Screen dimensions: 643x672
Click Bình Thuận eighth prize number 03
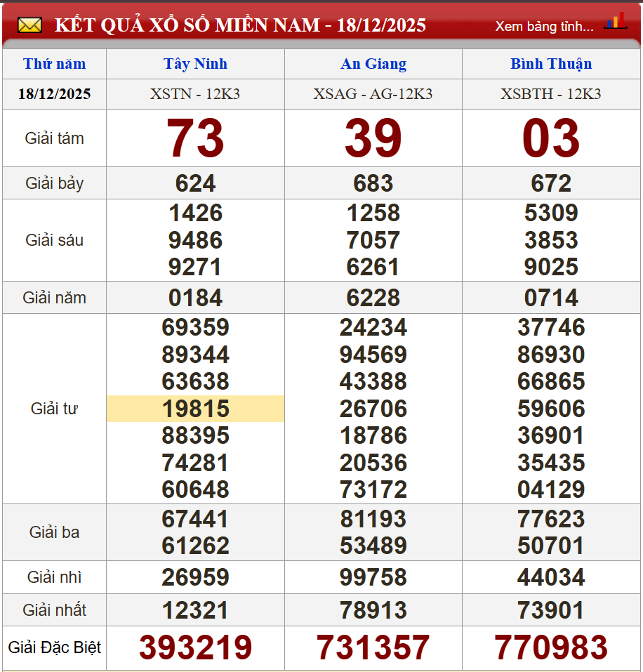tap(551, 138)
